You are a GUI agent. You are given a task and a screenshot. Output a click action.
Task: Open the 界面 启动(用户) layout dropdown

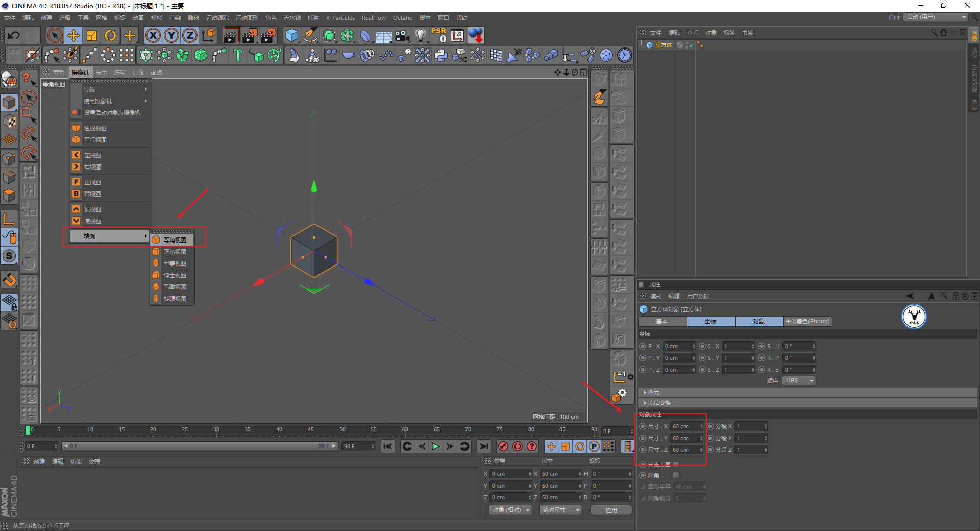[936, 17]
